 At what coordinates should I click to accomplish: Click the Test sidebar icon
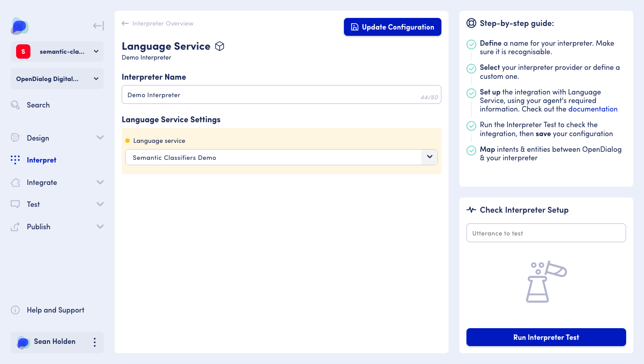15,204
